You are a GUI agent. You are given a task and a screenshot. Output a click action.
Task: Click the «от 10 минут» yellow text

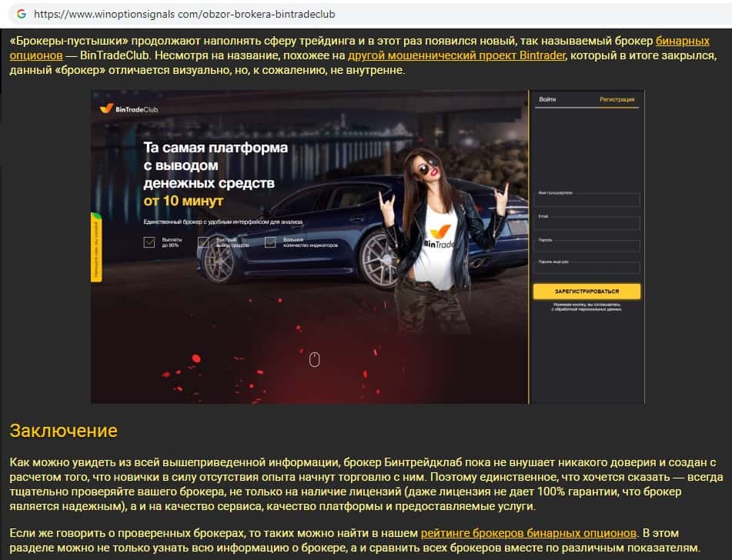coord(183,201)
